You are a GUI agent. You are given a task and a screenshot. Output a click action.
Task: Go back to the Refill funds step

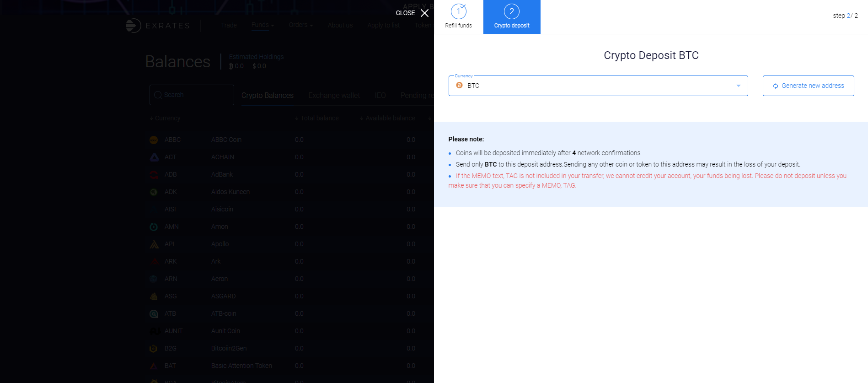coord(458,17)
